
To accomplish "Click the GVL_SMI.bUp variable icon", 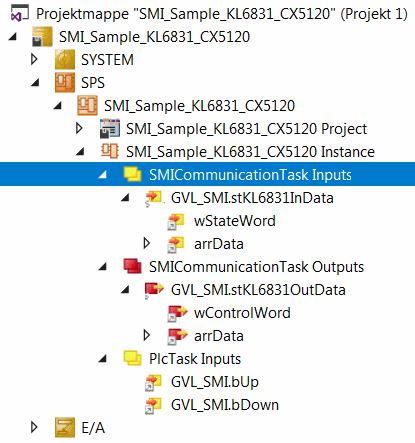I will tap(153, 382).
